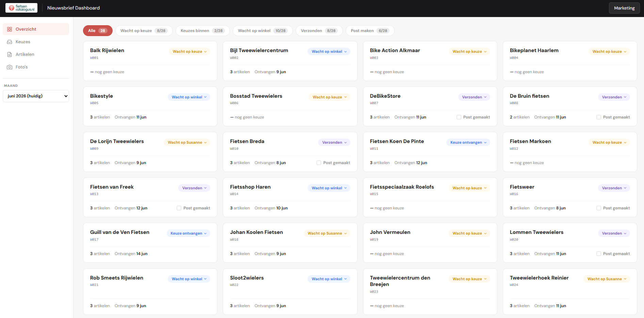Open the Guill van de Ven Fietsen card
The width and height of the screenshot is (644, 318).
click(x=150, y=243)
